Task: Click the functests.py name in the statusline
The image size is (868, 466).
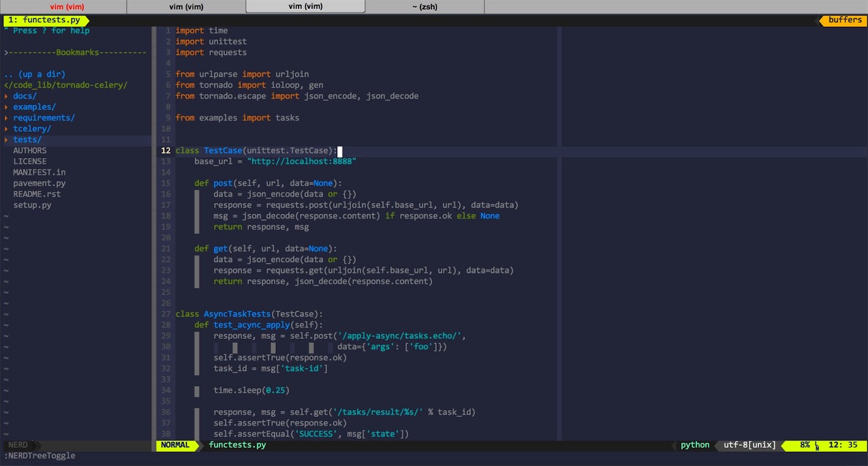Action: pos(237,444)
